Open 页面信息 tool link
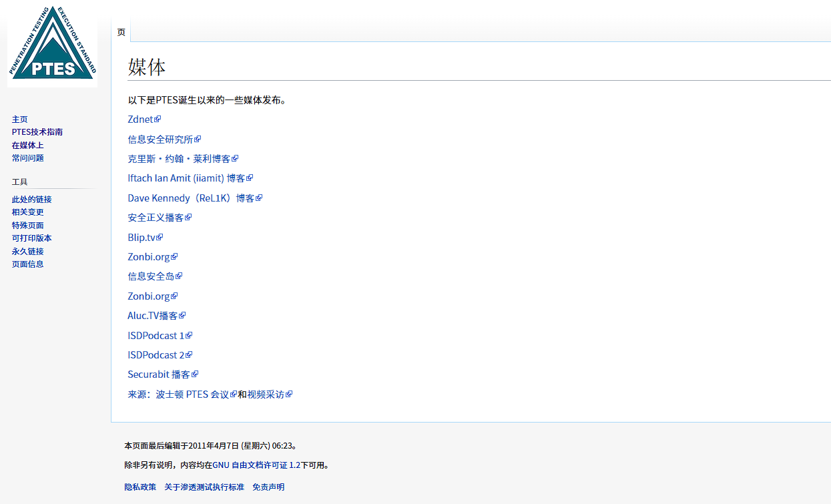The image size is (831, 504). coord(28,264)
